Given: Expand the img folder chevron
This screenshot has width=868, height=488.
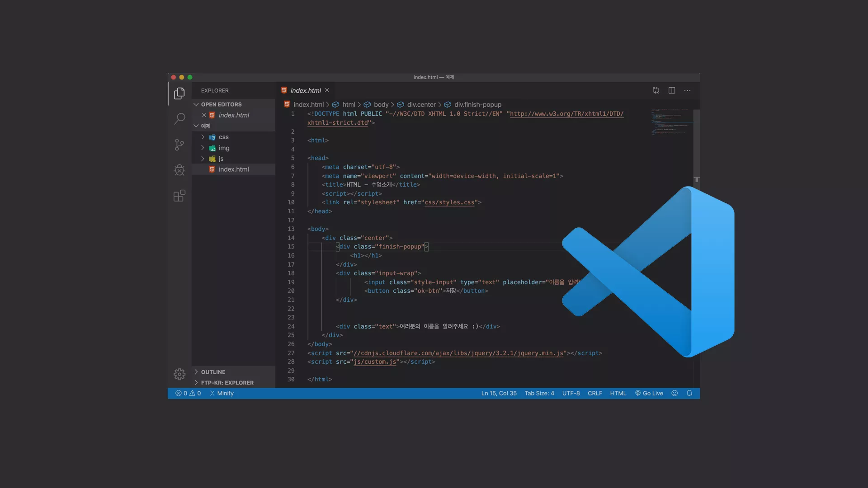Looking at the screenshot, I should click(203, 148).
